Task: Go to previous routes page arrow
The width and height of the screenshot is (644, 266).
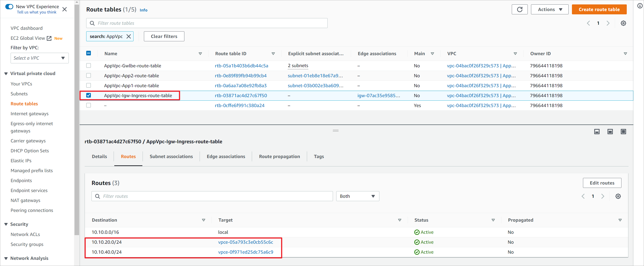Action: point(583,196)
